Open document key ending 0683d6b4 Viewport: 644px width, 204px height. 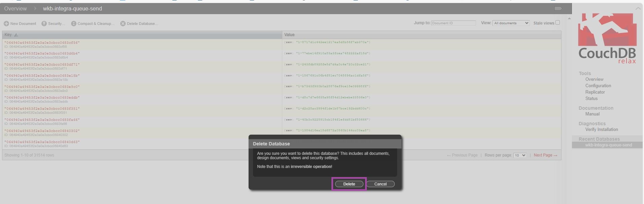42,54
